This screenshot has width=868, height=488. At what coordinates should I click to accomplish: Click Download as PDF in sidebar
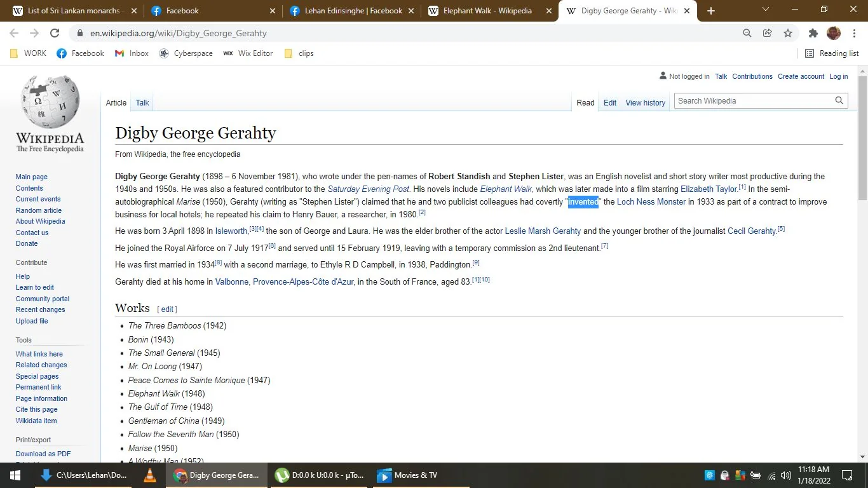(x=43, y=454)
